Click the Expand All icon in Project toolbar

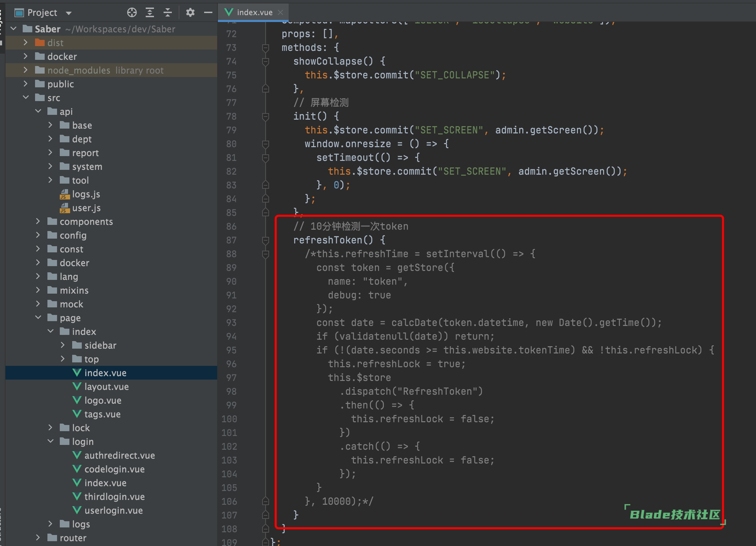point(150,13)
